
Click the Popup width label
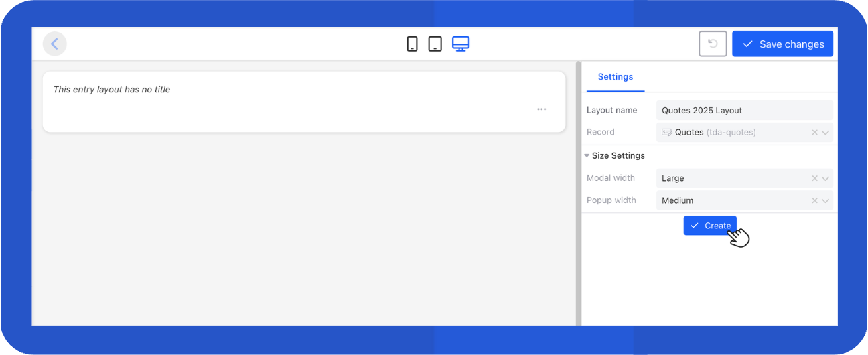[611, 200]
